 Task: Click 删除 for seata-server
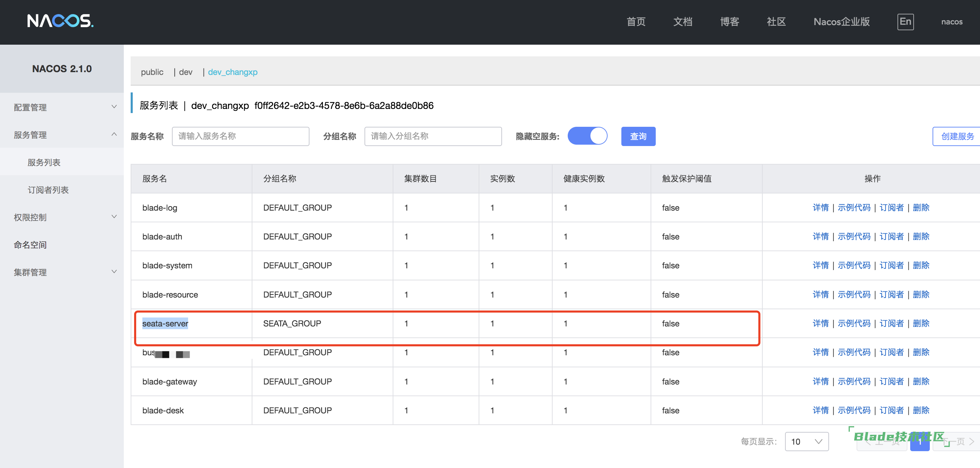921,323
